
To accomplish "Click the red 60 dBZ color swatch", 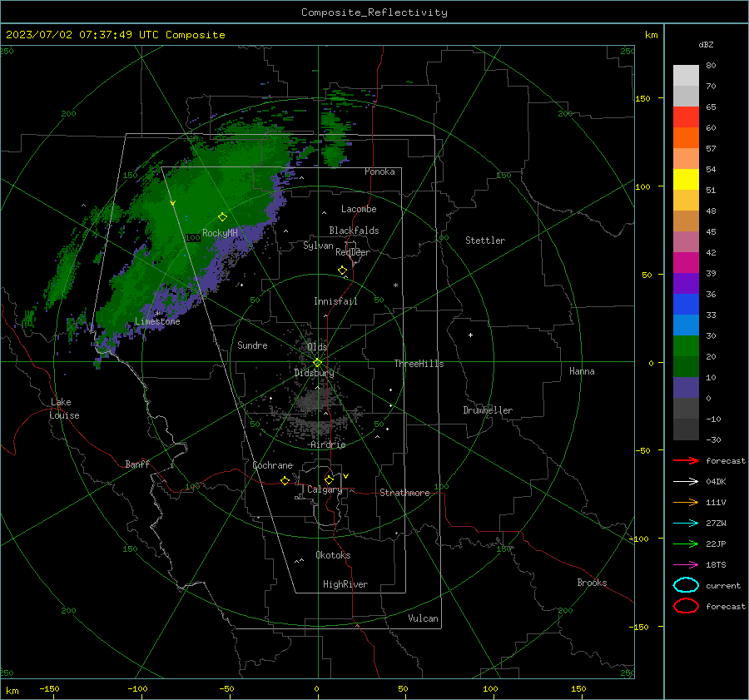I will click(x=686, y=117).
